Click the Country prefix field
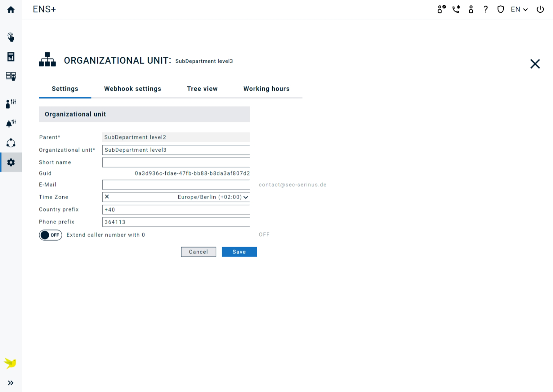The height and width of the screenshot is (392, 553). pyautogui.click(x=176, y=210)
